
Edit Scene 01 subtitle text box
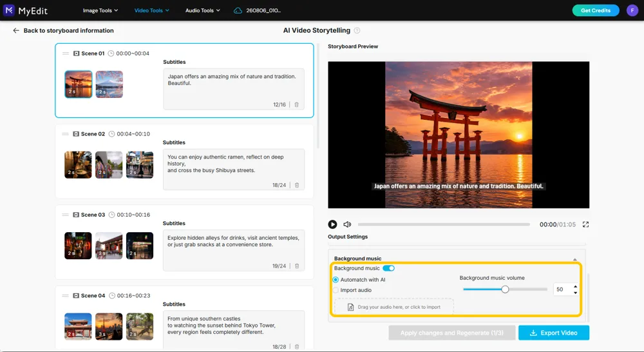(x=234, y=89)
